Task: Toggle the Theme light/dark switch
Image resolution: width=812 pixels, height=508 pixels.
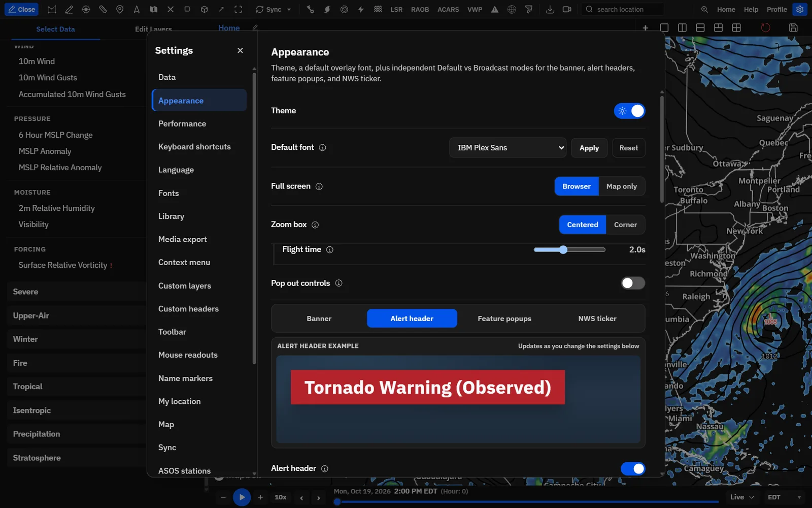Action: [x=629, y=111]
